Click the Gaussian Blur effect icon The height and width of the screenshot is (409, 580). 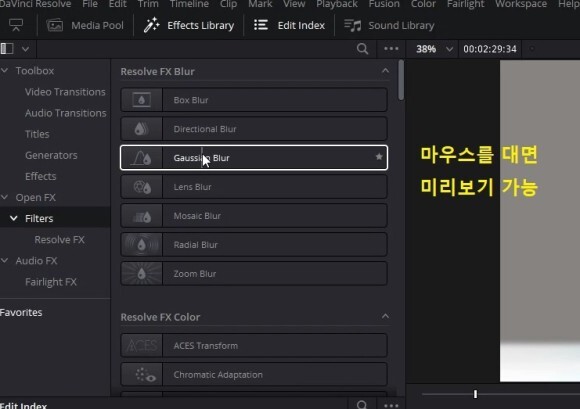tap(142, 158)
